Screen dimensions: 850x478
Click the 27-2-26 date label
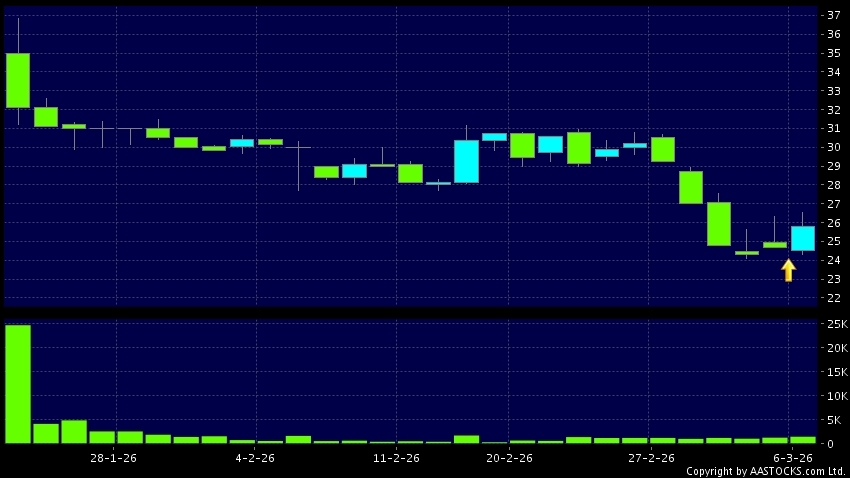click(649, 457)
